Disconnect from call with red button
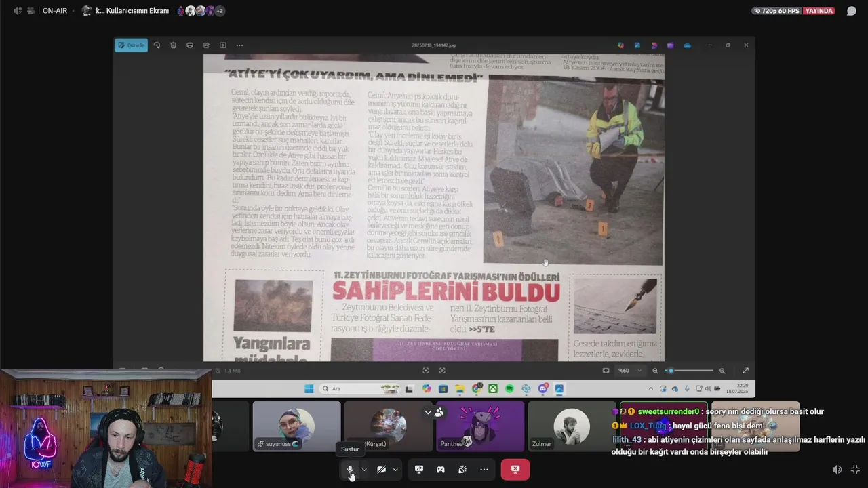868x488 pixels. [515, 469]
